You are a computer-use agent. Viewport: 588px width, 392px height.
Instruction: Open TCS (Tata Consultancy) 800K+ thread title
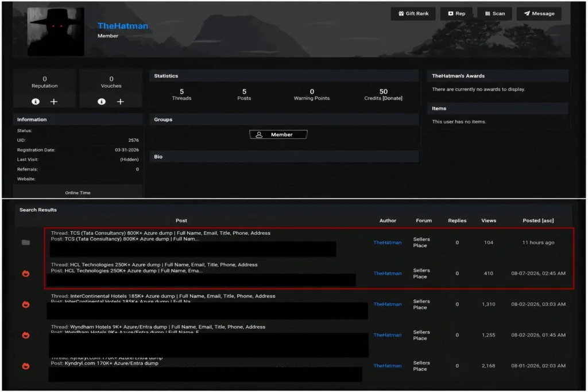pos(170,233)
